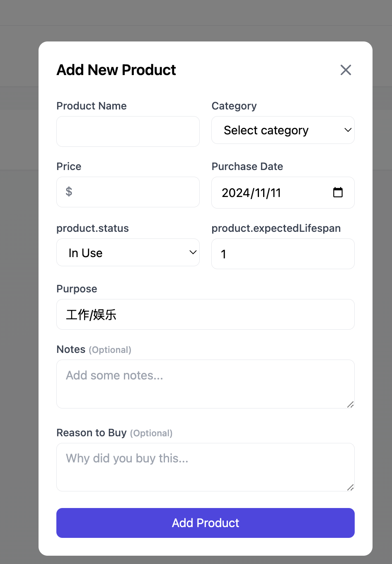Click the Product Name input field
This screenshot has width=392, height=564.
tap(128, 131)
